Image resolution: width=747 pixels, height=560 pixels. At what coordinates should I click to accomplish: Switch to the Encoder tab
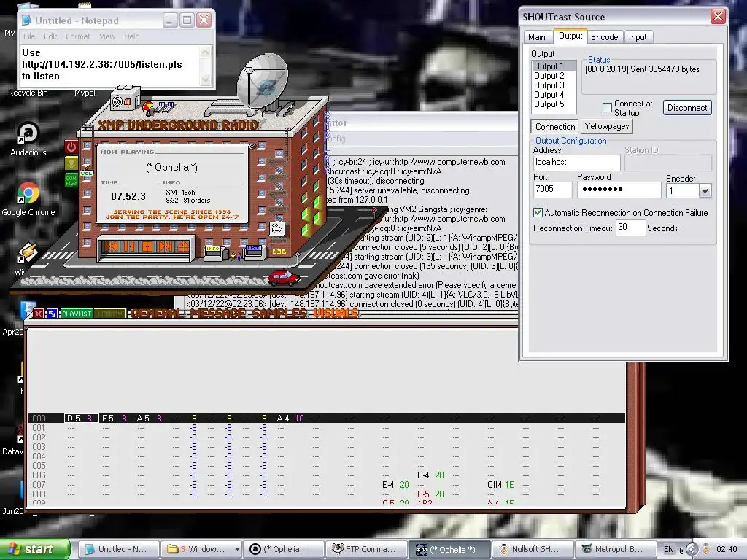coord(605,37)
